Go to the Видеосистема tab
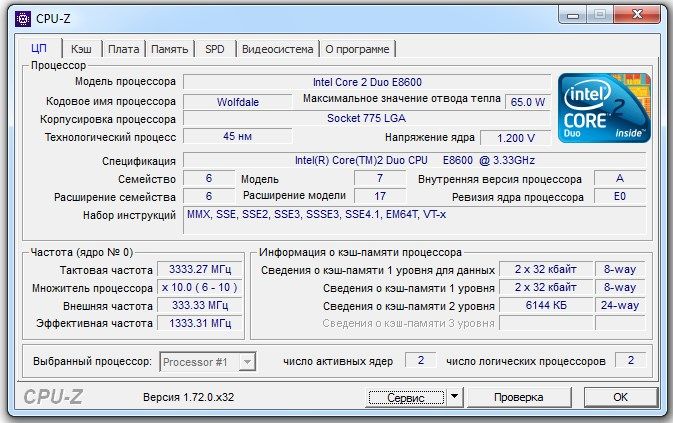Viewport: 673px width, 423px height. click(x=277, y=49)
